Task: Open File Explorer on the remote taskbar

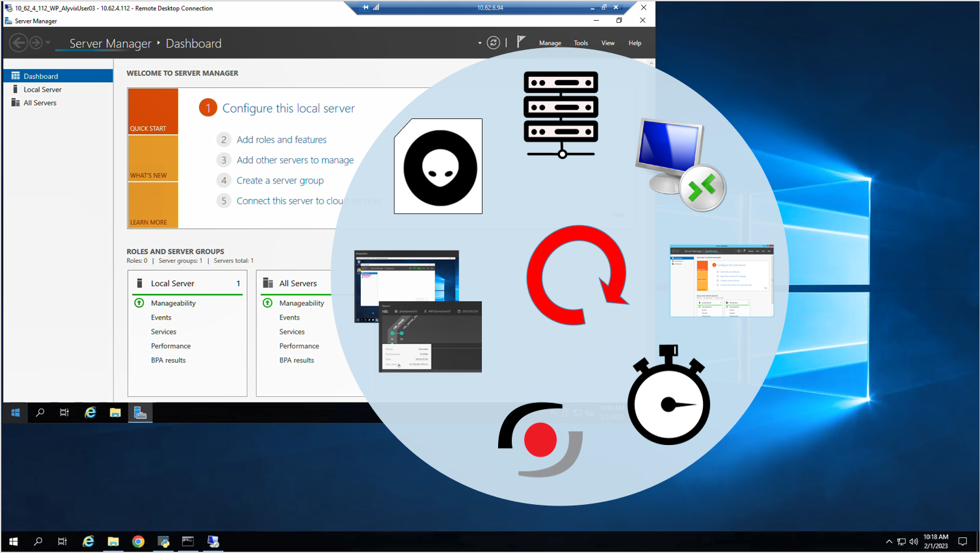Action: pyautogui.click(x=115, y=412)
